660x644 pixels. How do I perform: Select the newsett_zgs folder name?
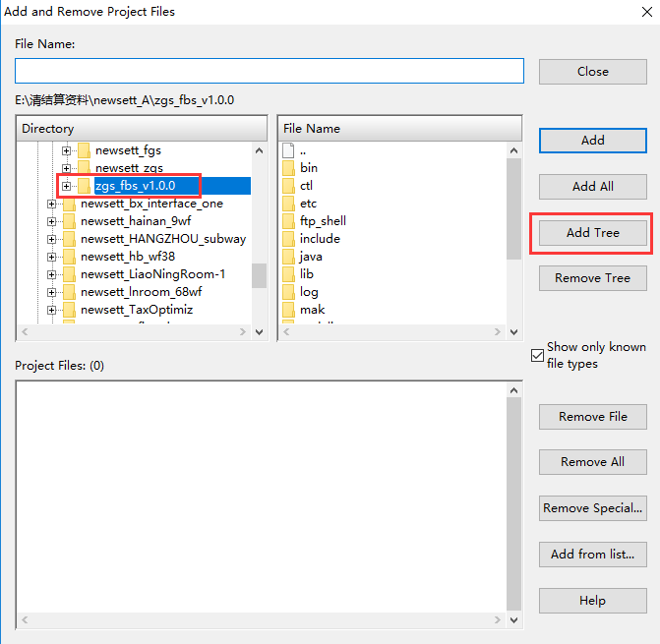[x=129, y=168]
